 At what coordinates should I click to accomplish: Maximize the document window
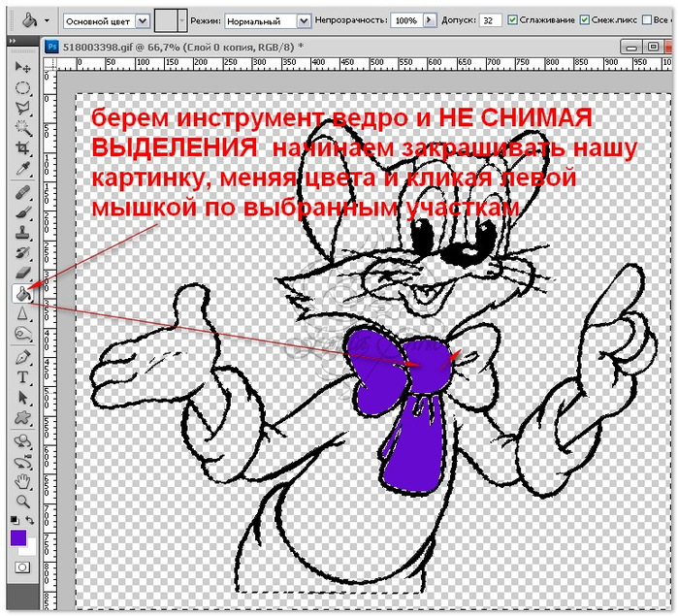[653, 47]
